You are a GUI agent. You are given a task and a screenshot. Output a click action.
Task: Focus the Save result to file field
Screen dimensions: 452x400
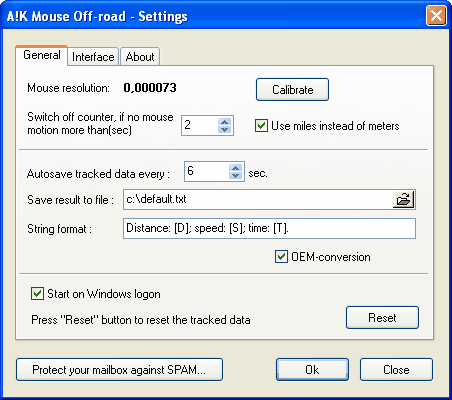pyautogui.click(x=258, y=199)
